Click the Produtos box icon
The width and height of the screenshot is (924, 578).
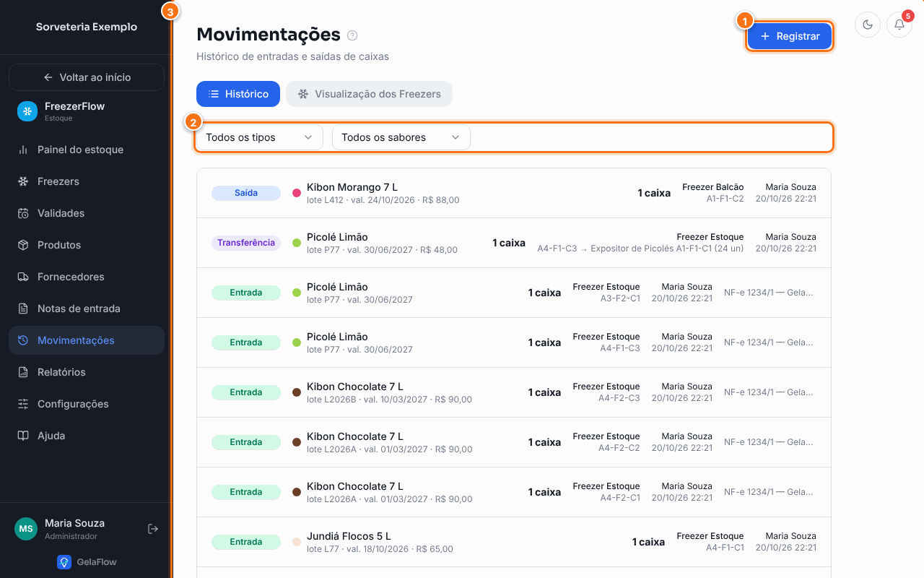tap(23, 245)
